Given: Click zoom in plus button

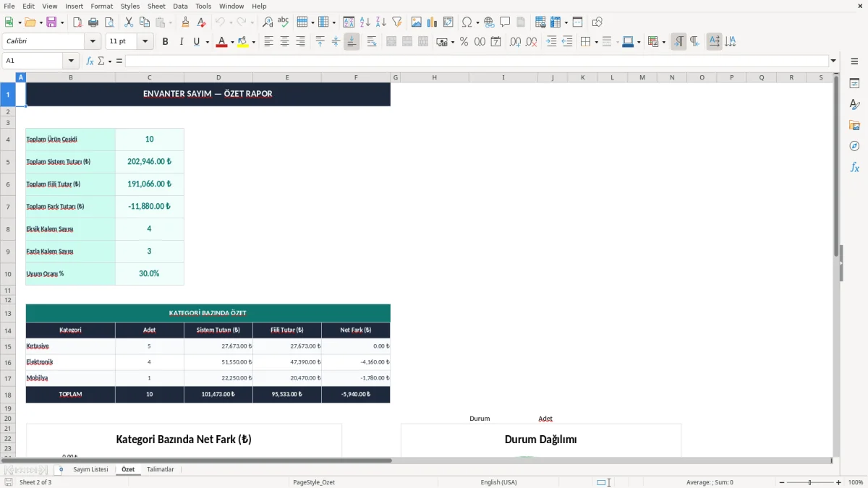Looking at the screenshot, I should pyautogui.click(x=839, y=482).
